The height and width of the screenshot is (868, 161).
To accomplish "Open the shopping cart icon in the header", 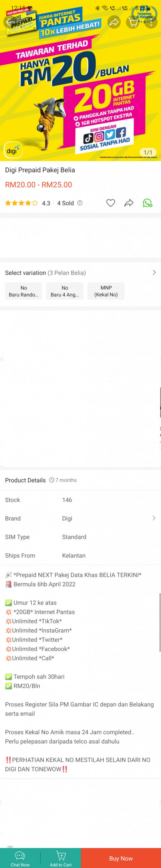I will pyautogui.click(x=133, y=22).
